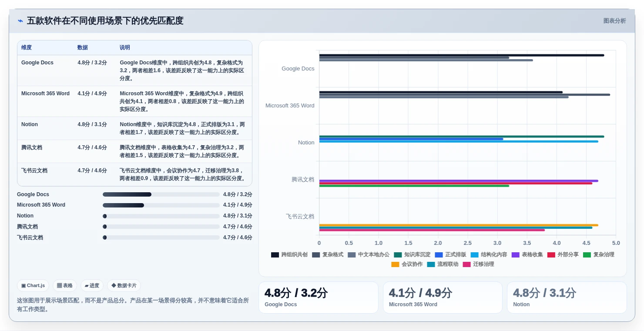
Task: Select Notion table row name
Action: 30,124
